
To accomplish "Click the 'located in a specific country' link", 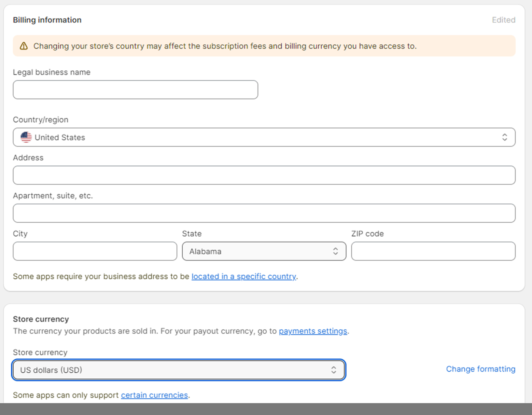I will point(244,276).
